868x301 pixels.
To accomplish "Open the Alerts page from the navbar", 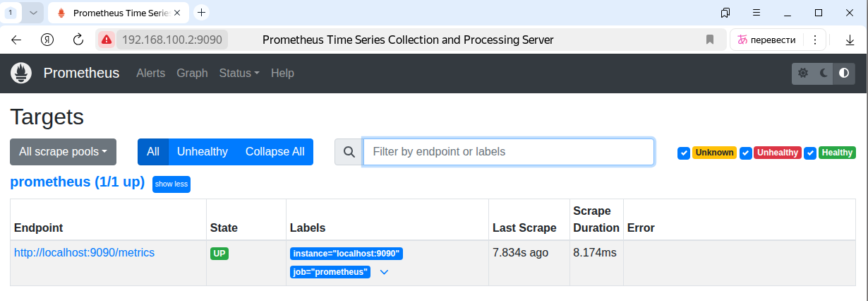I will click(150, 73).
